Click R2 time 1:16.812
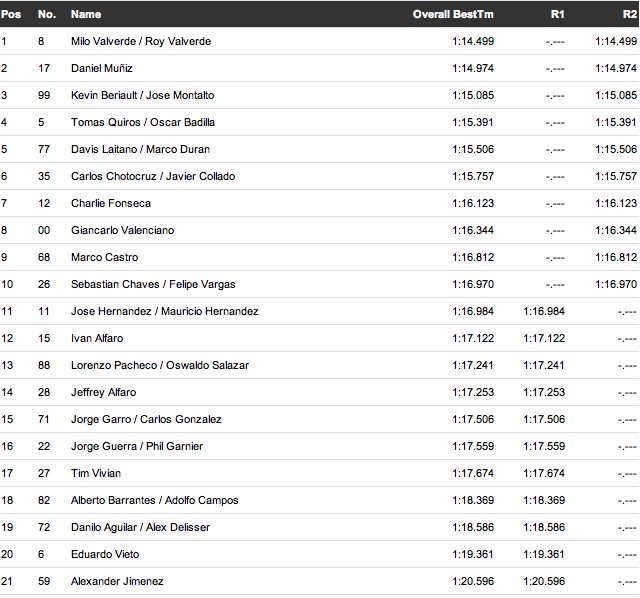Viewport: 640px width, 598px height. coord(616,257)
